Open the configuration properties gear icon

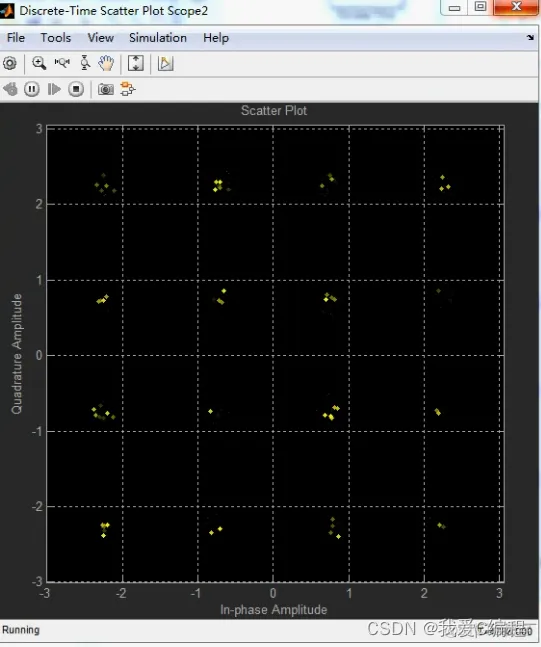pos(9,64)
